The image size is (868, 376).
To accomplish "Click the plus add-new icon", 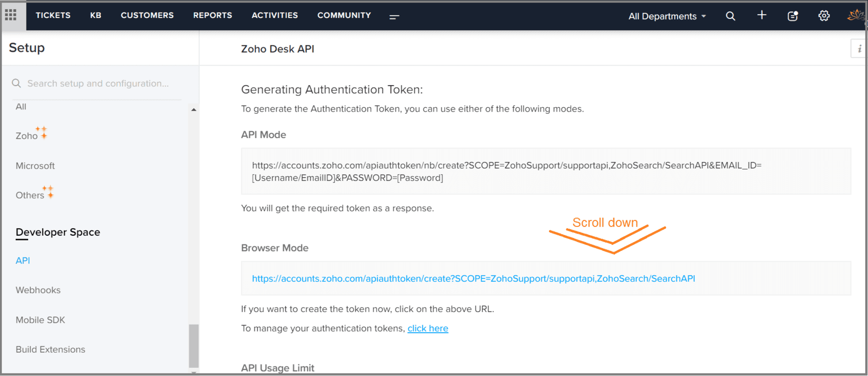I will click(x=762, y=15).
